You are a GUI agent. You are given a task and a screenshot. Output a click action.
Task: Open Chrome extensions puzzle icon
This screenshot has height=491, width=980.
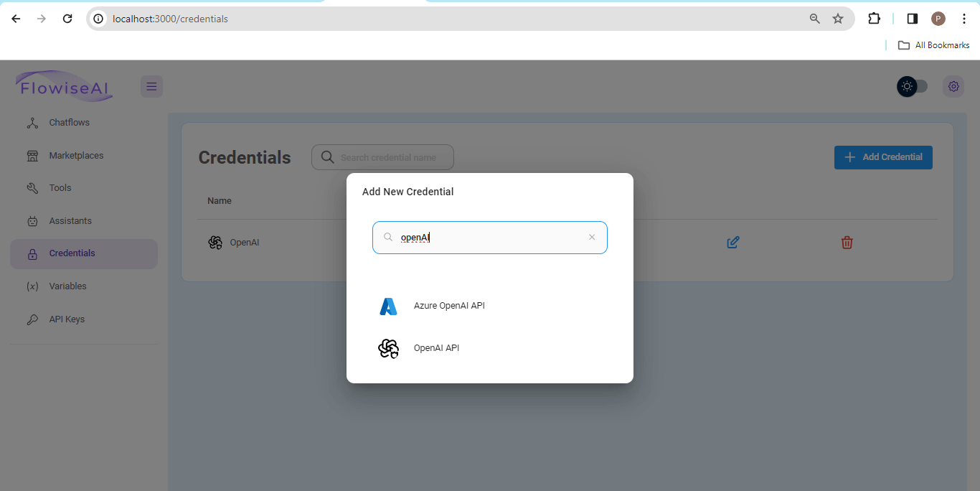click(874, 19)
